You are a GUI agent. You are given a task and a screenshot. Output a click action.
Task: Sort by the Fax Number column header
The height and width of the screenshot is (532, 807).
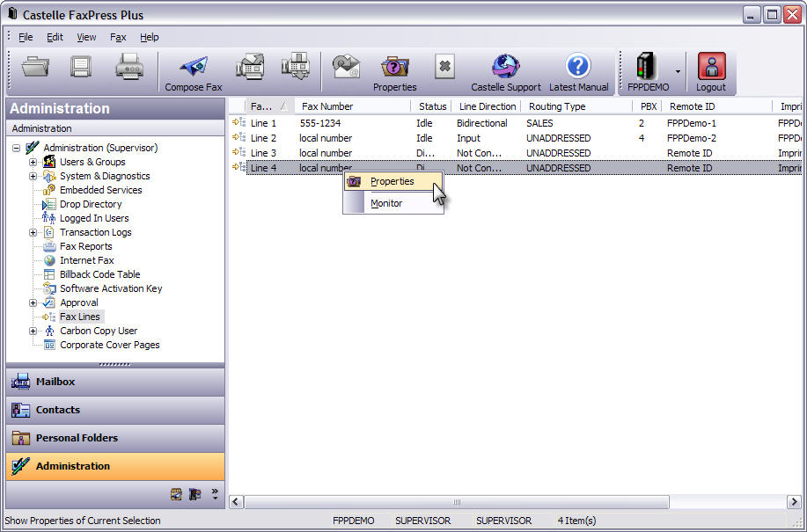click(x=353, y=106)
